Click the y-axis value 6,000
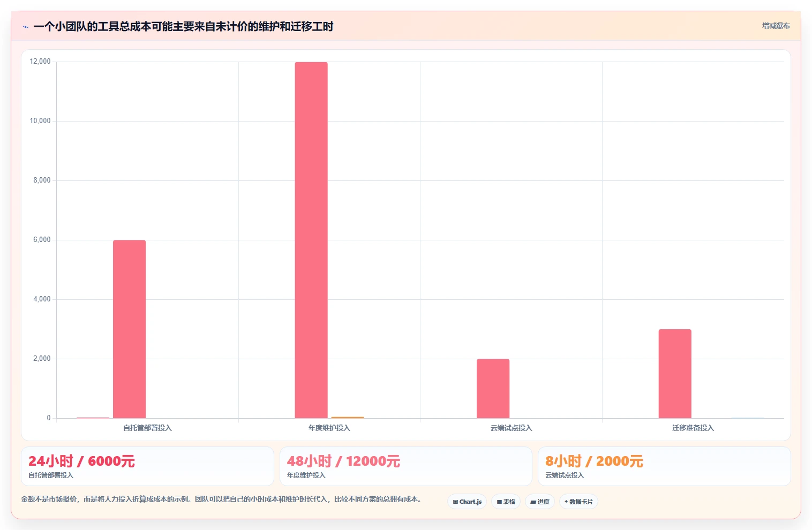This screenshot has height=530, width=812. click(x=42, y=240)
